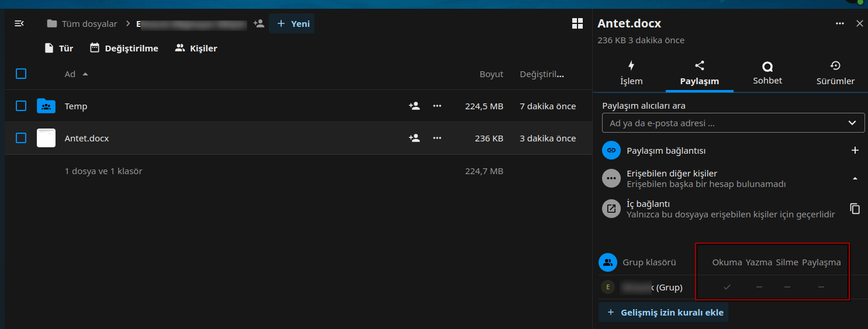The image size is (868, 329).
Task: Click the '+ Yeni' button
Action: 292,23
